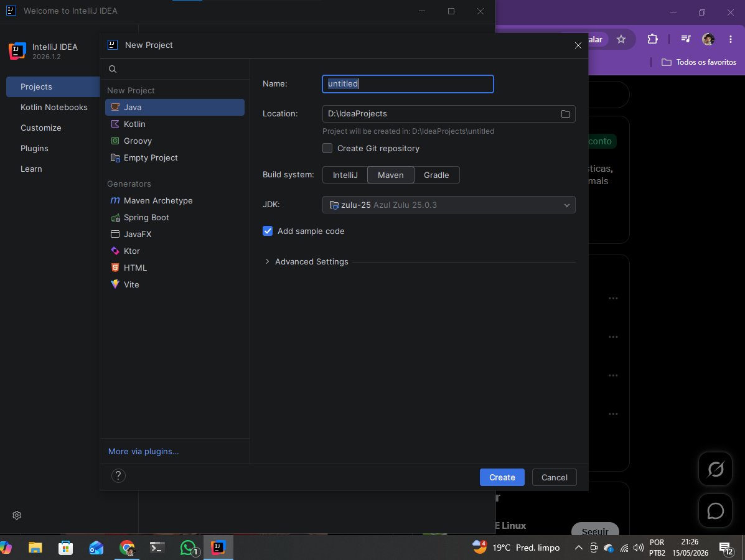Open the notification center in the taskbar
The height and width of the screenshot is (560, 745).
click(726, 549)
